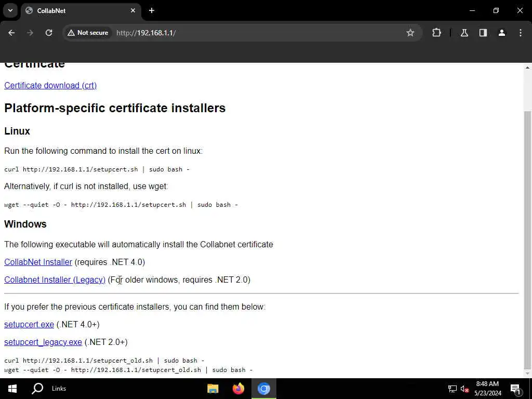Click the page vertical scrollbar thumb
The image size is (532, 399).
528,239
